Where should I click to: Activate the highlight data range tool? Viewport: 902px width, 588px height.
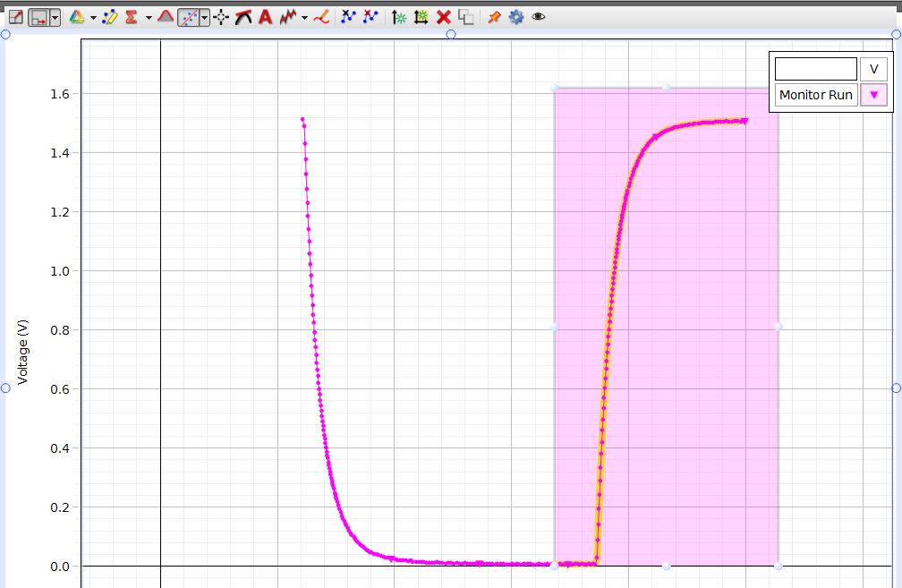pyautogui.click(x=109, y=17)
